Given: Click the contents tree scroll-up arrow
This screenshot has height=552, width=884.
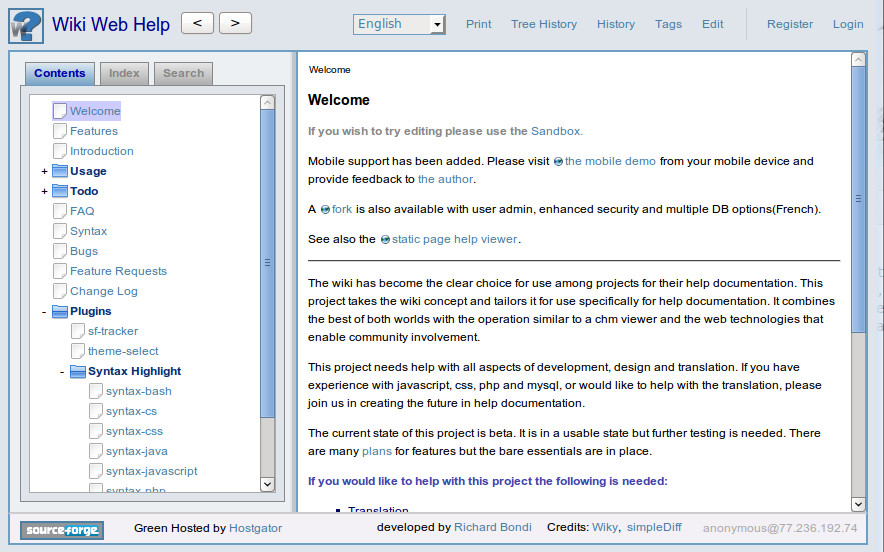Looking at the screenshot, I should (x=268, y=103).
